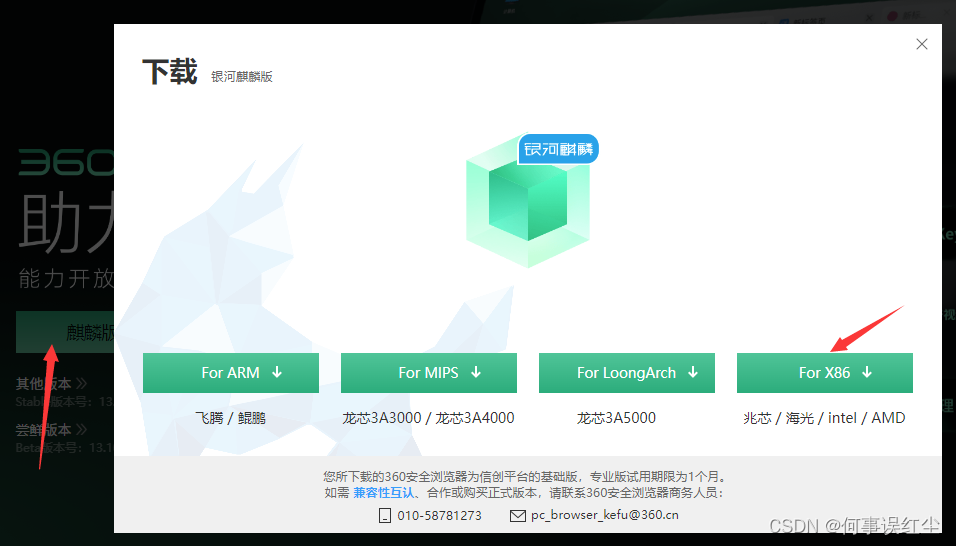Click the 银河麒麟版 subtitle
The image size is (956, 546).
242,77
